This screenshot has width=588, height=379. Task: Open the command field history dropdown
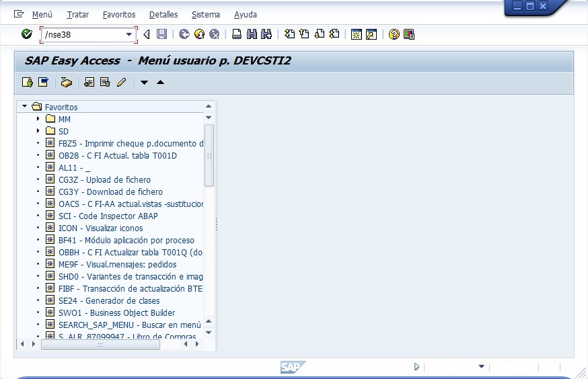129,34
